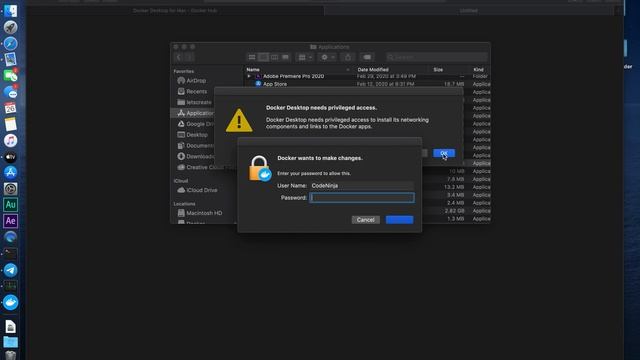Open Activity Monitor icon in Dock
640x360 pixels.
pos(10,286)
